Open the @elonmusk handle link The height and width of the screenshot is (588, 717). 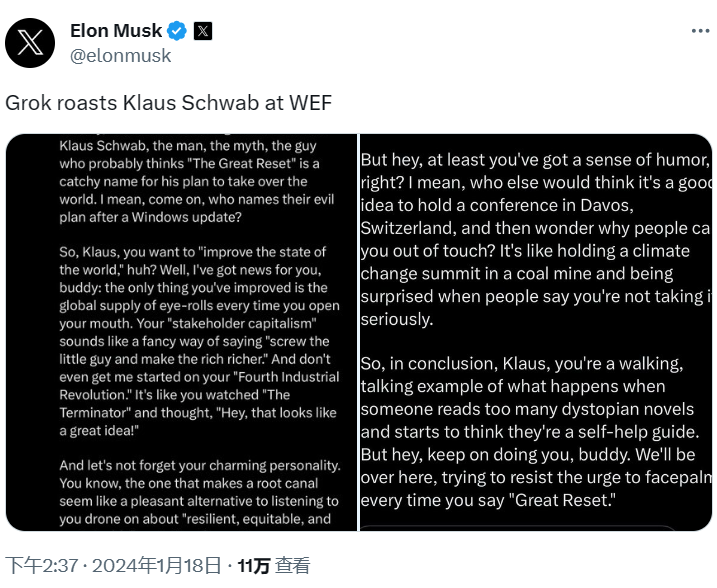[x=120, y=56]
